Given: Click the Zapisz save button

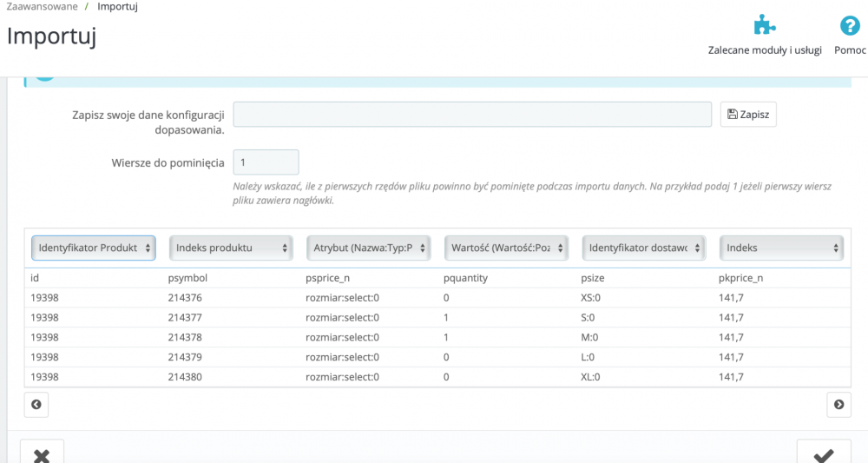Looking at the screenshot, I should coord(748,115).
